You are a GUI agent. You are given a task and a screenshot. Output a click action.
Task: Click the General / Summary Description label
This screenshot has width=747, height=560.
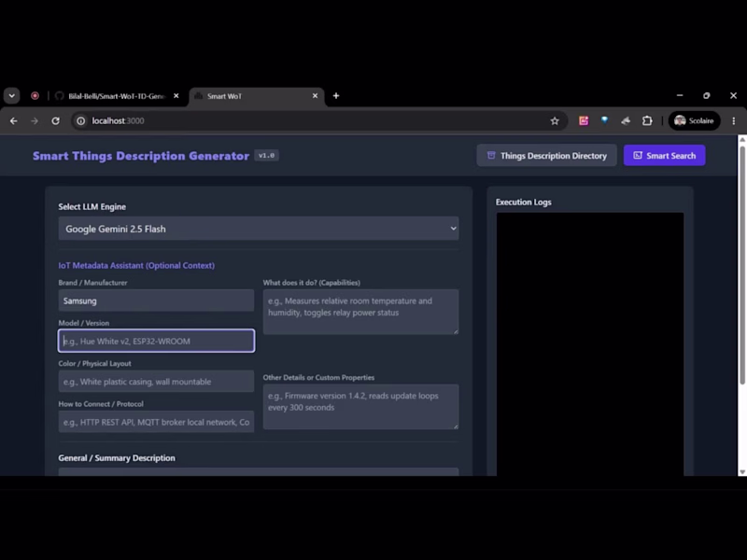tap(117, 458)
